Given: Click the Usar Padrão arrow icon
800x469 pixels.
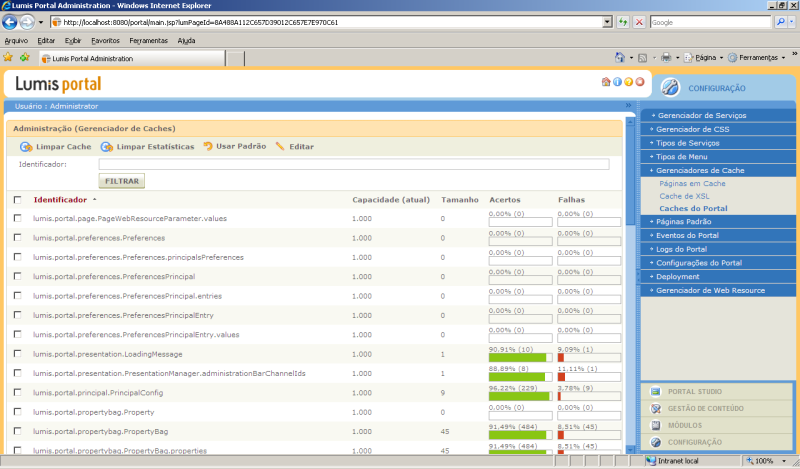Looking at the screenshot, I should point(208,146).
